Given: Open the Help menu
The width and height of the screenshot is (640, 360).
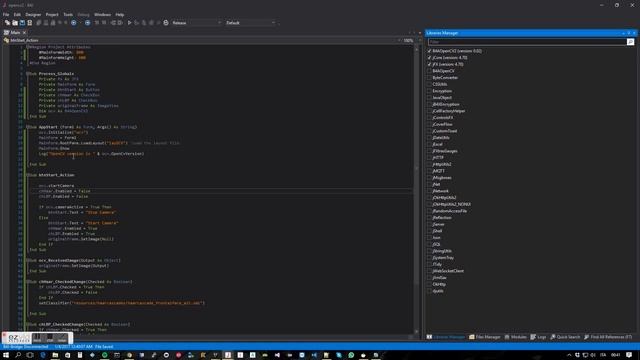Looking at the screenshot, I should pos(120,14).
